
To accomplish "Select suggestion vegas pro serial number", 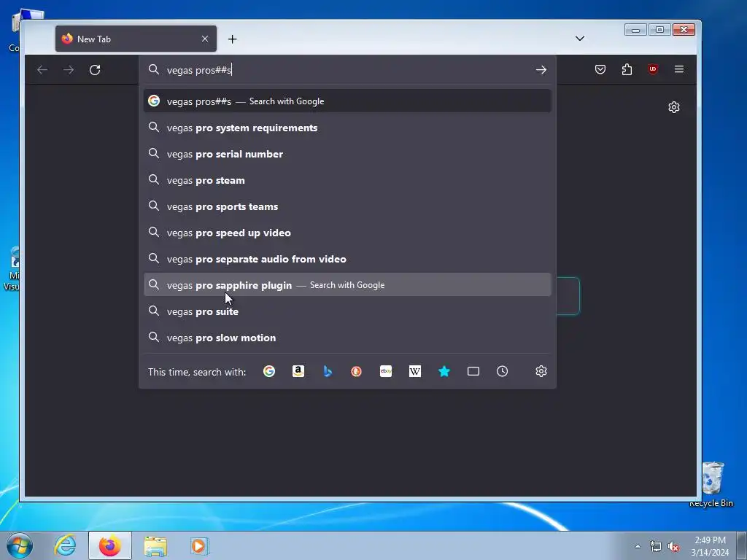I will (347, 154).
